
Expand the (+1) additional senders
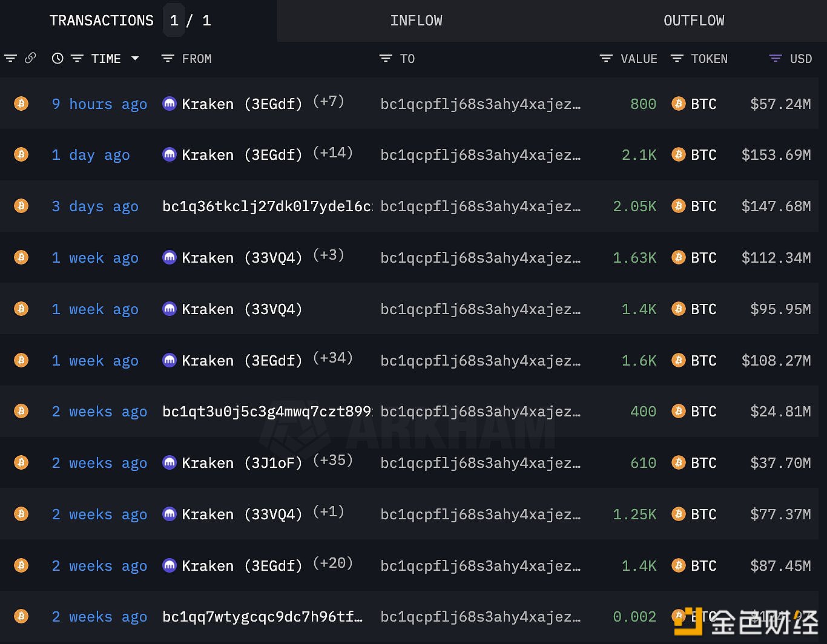tap(329, 511)
